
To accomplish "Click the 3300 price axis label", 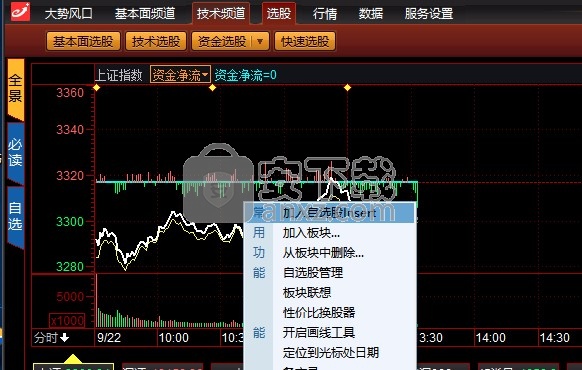I will pos(70,222).
